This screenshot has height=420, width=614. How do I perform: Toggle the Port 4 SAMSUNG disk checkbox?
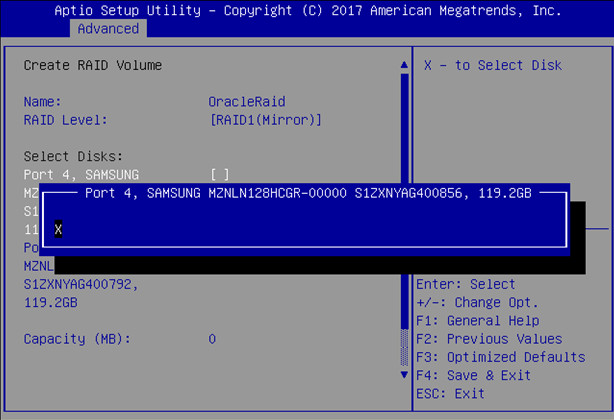220,175
